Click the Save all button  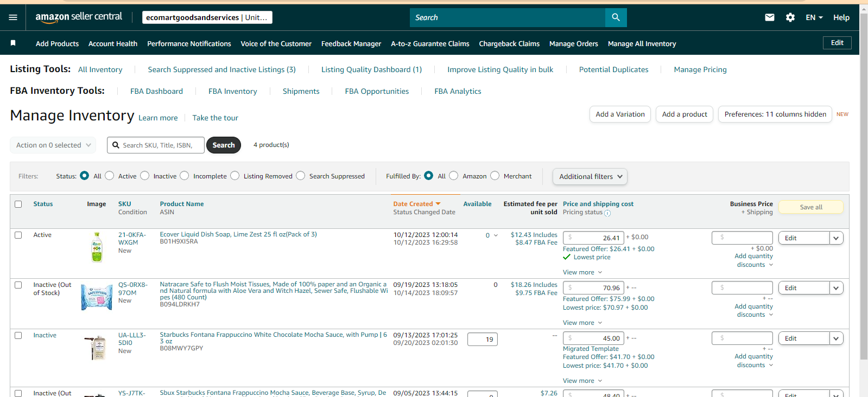[811, 207]
